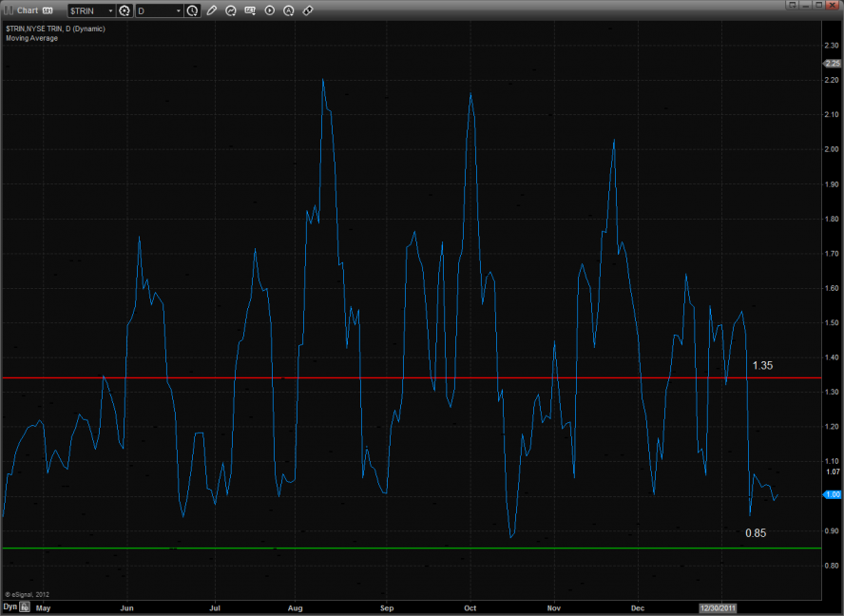
Task: Click the circular play replay icon
Action: [270, 10]
